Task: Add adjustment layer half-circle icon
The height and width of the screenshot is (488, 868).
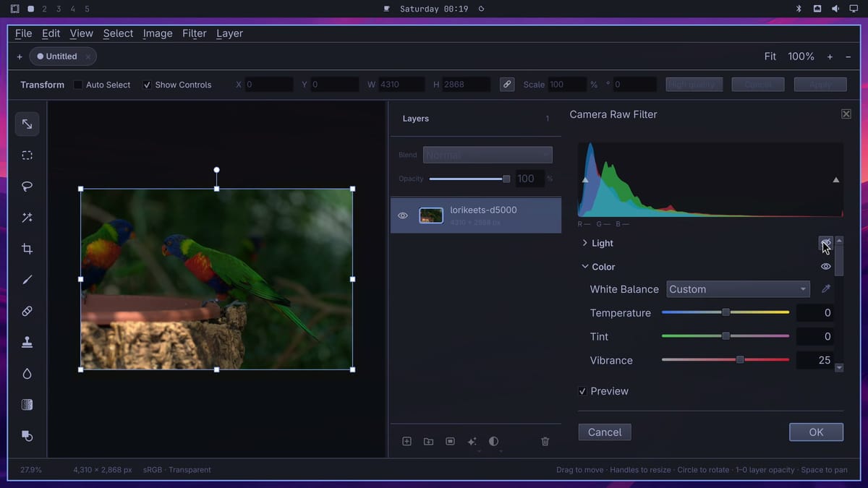Action: point(493,441)
